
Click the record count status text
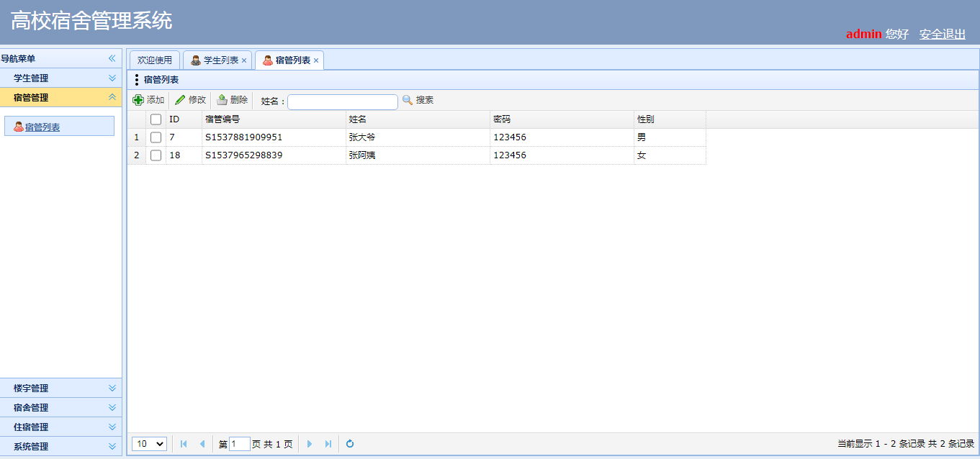coord(906,444)
